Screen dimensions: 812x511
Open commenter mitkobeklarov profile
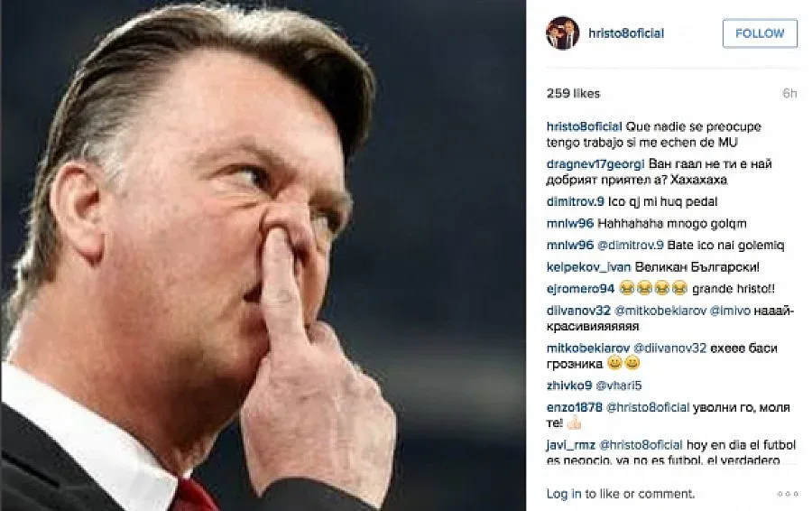(587, 348)
